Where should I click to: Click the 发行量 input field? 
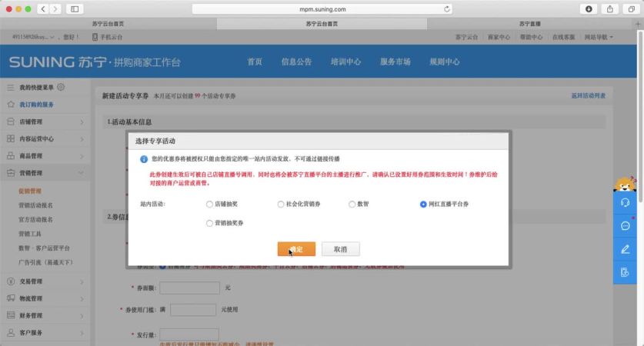[189, 334]
